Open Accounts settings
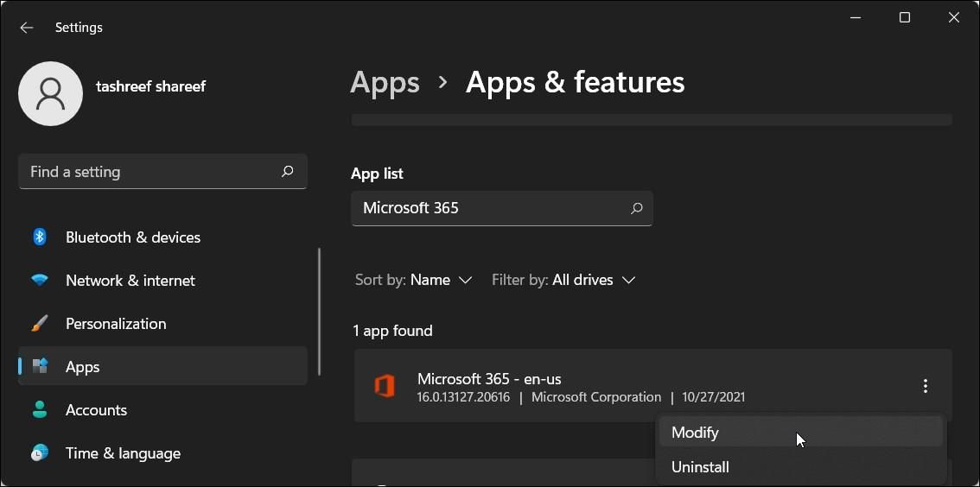The image size is (980, 487). [162, 409]
